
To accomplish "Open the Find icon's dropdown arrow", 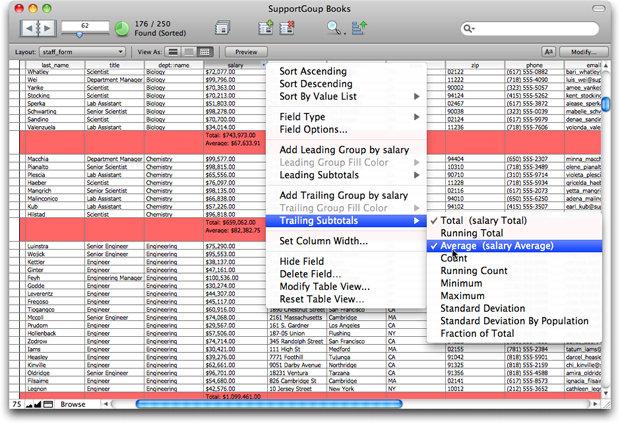I will (345, 33).
